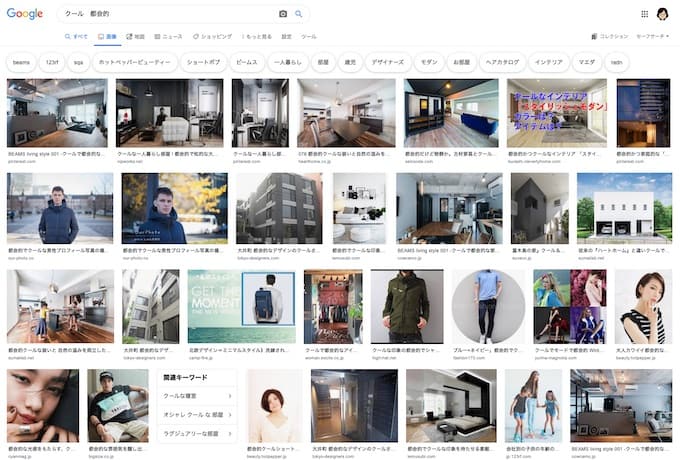Filter by the インテリア chip
The width and height of the screenshot is (680, 460).
[x=548, y=62]
